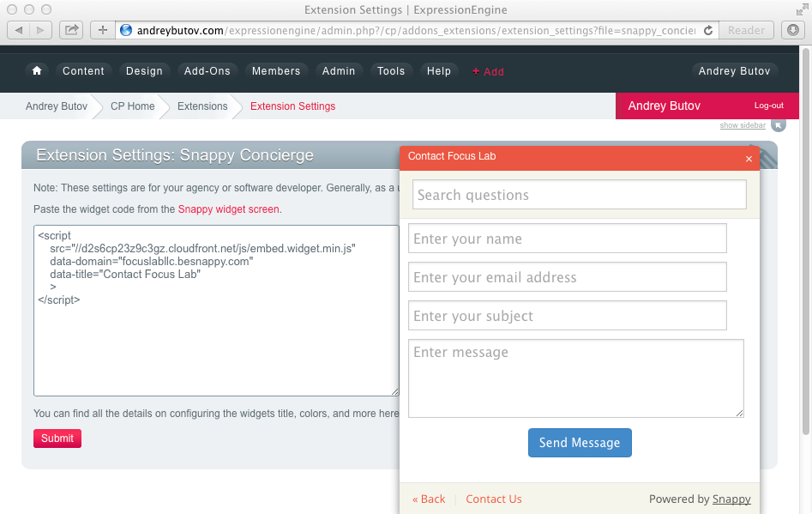Screen dimensions: 812x514
Task: Click the red + Add link
Action: [488, 71]
